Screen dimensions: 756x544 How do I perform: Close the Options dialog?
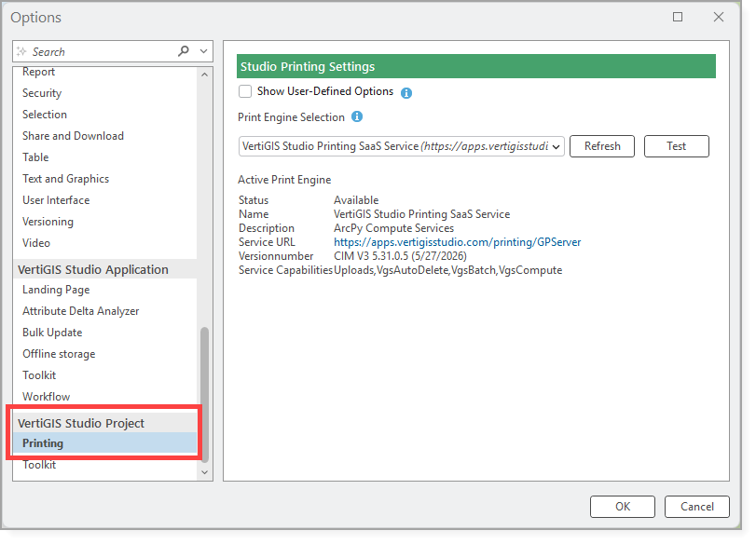pos(719,18)
